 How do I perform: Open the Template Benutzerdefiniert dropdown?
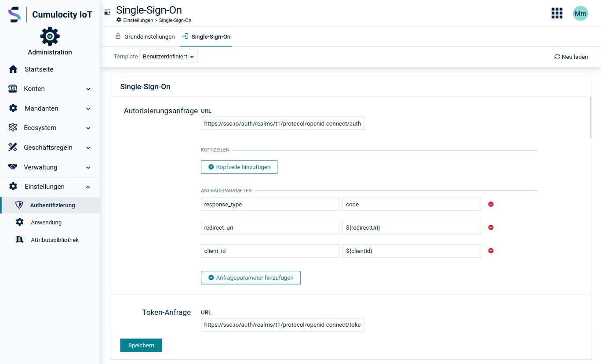168,57
